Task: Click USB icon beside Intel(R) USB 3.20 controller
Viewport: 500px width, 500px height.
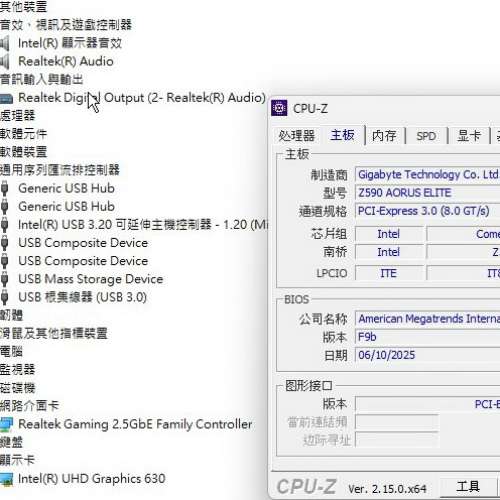Action: [x=5, y=225]
